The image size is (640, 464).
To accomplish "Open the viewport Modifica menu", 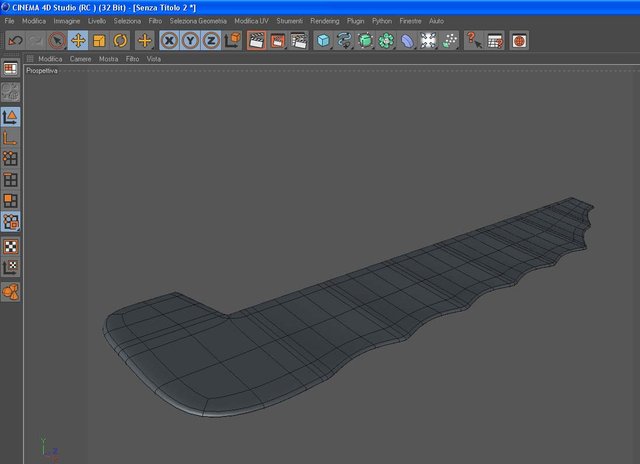I will (x=50, y=59).
